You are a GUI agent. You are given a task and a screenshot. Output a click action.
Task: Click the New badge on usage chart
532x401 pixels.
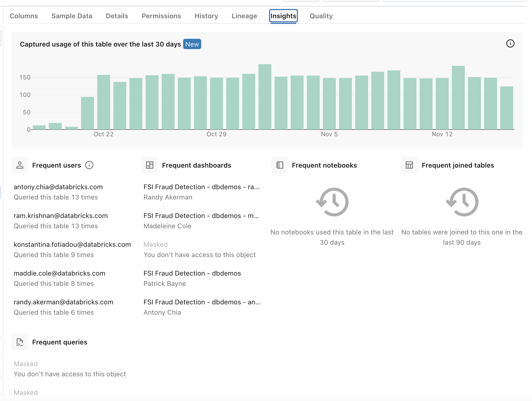pyautogui.click(x=192, y=44)
